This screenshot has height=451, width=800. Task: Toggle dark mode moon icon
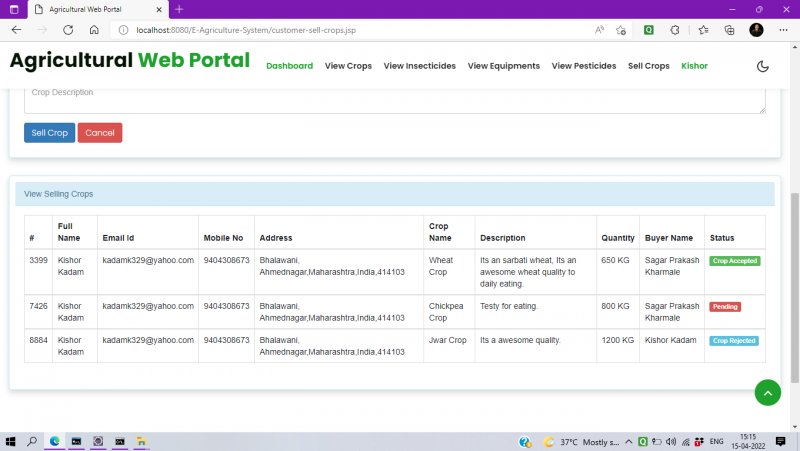pyautogui.click(x=762, y=66)
